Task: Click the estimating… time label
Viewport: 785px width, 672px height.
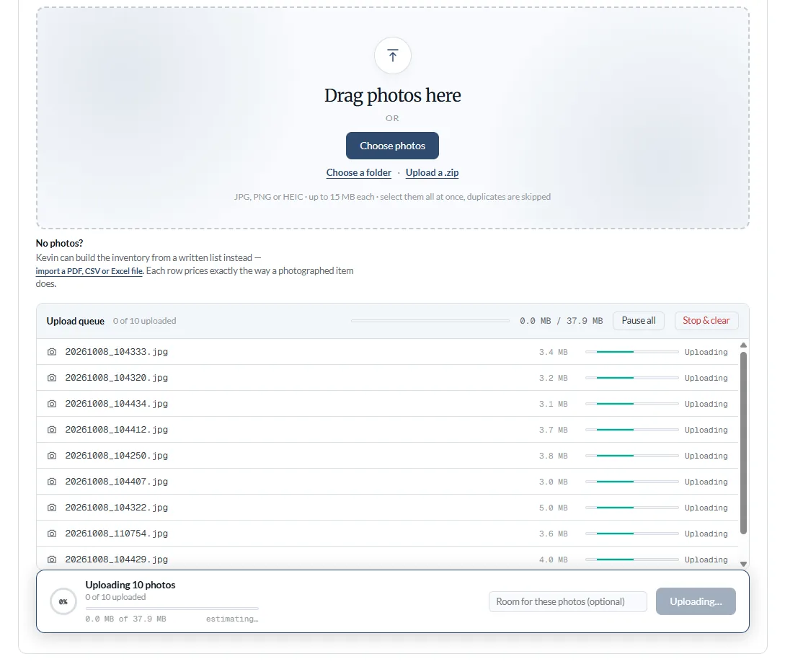Action: 232,619
